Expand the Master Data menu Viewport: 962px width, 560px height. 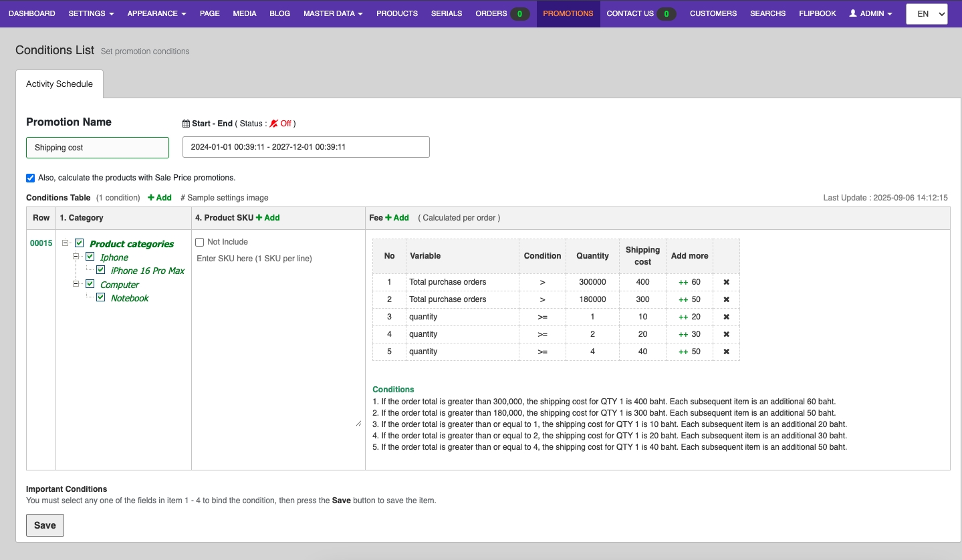(x=333, y=13)
